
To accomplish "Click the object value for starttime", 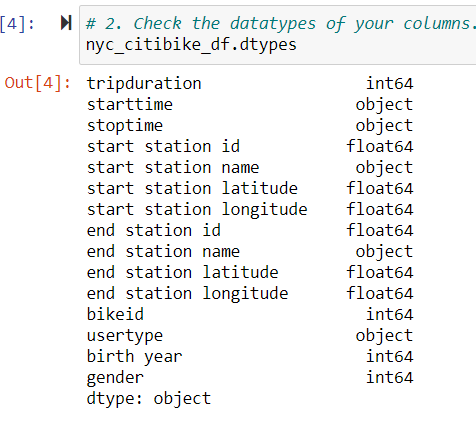I will [384, 105].
